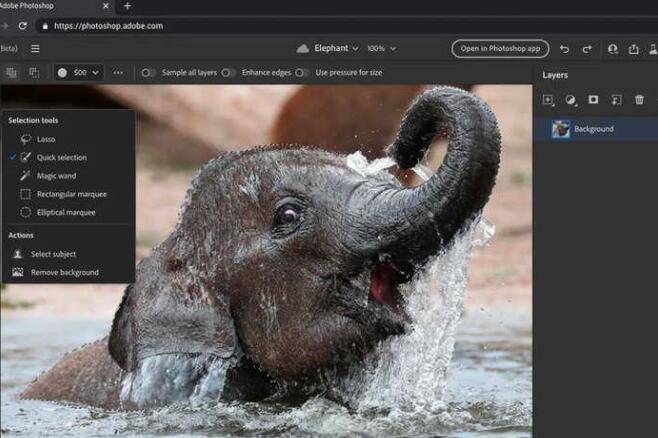Viewport: 658px width, 438px height.
Task: Click the add new layer icon
Action: coord(548,100)
